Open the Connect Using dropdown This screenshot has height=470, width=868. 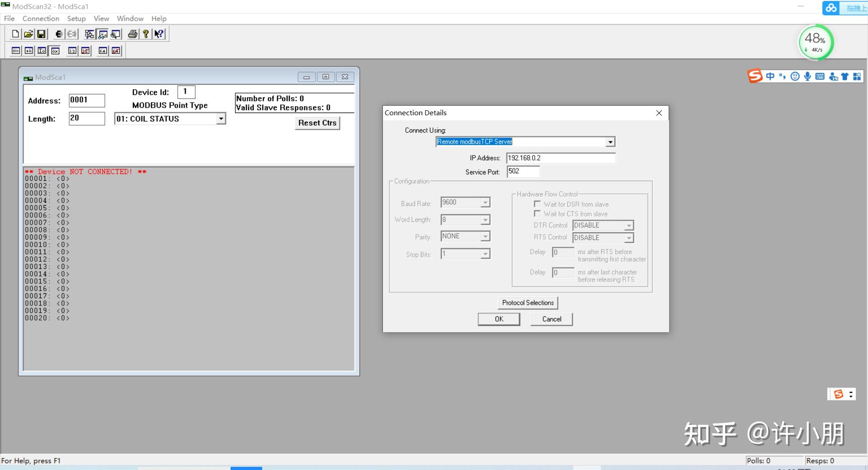pos(610,142)
